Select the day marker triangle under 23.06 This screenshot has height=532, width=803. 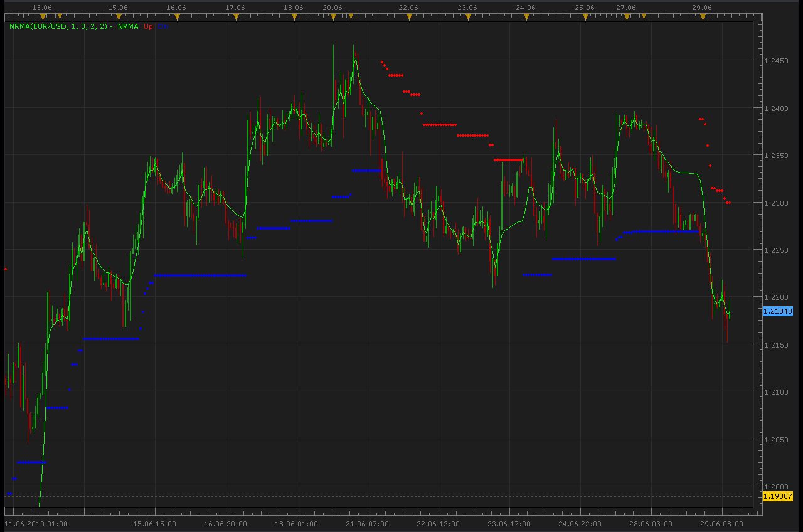point(468,16)
